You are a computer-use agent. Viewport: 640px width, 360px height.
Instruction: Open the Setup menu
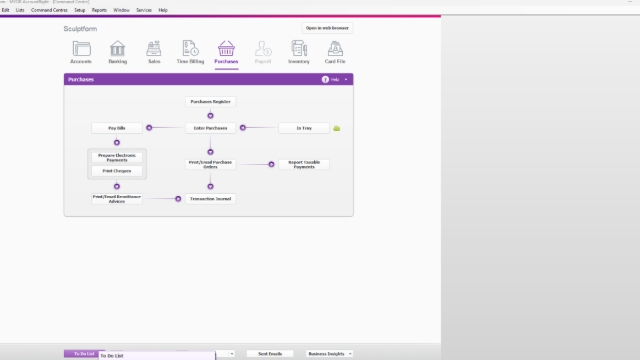pos(80,10)
